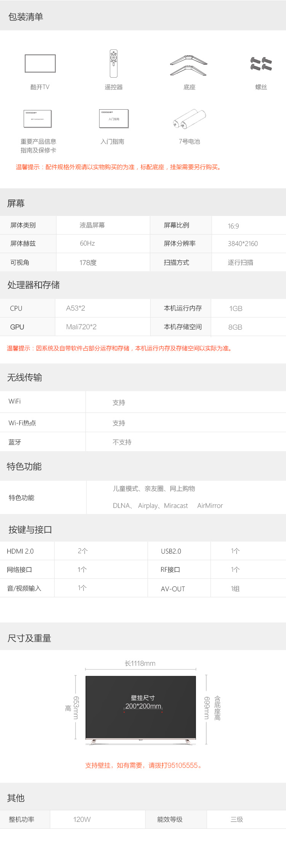Screen dimensions: 286x868
Task: Click the 底座 stand icon
Action: pos(189,65)
